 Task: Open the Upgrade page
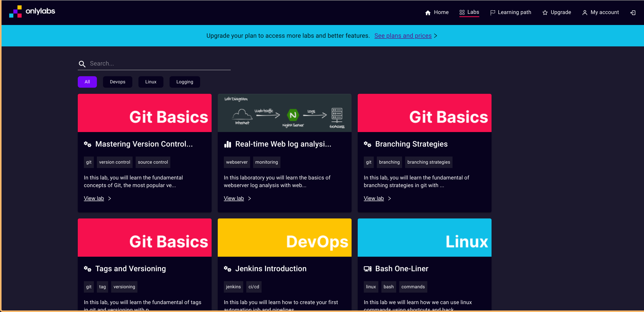tap(557, 12)
